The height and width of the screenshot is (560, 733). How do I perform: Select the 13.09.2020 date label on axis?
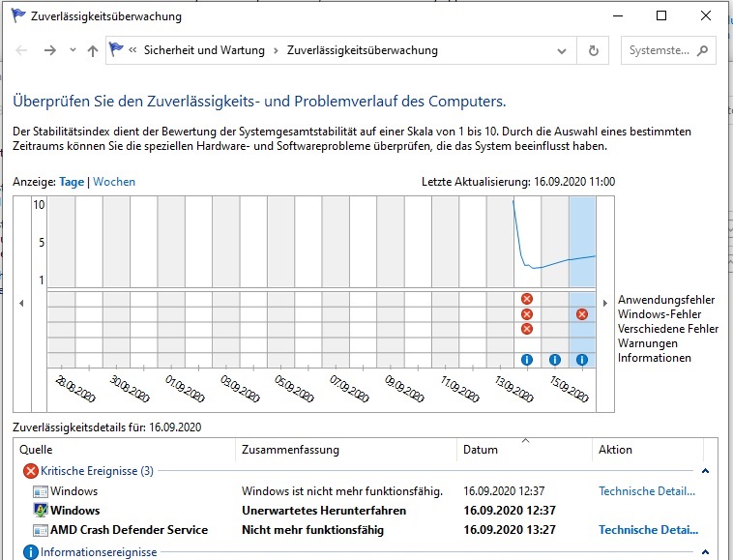pyautogui.click(x=513, y=389)
